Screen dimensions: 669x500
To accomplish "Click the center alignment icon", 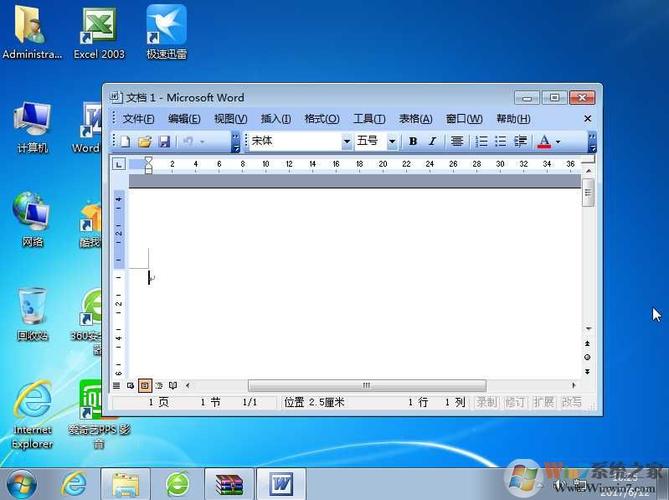I will coord(457,141).
